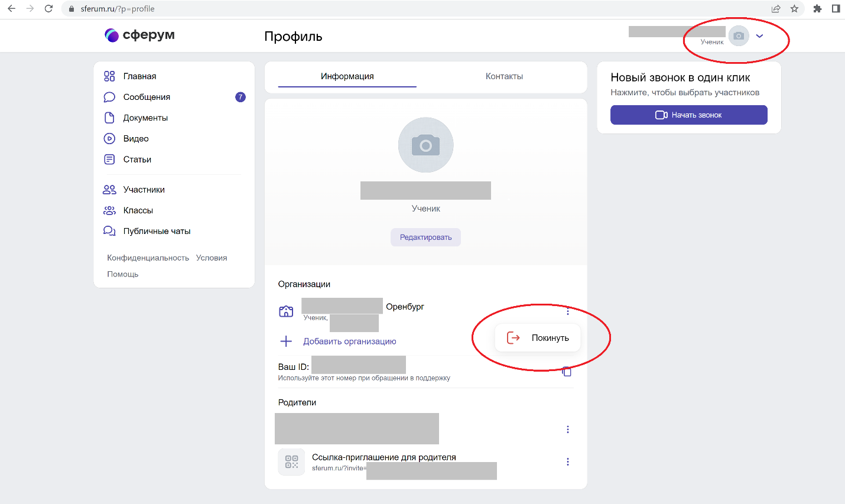The height and width of the screenshot is (504, 845).
Task: Open browser extensions puzzle icon
Action: 817,9
